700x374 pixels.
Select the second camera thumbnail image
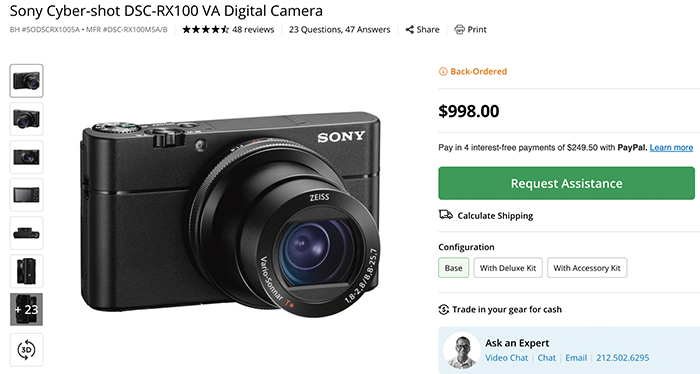tap(26, 119)
